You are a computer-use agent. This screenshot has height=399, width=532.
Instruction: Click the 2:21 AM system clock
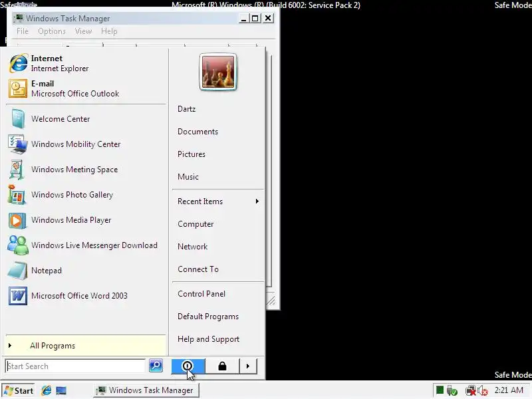(x=509, y=390)
